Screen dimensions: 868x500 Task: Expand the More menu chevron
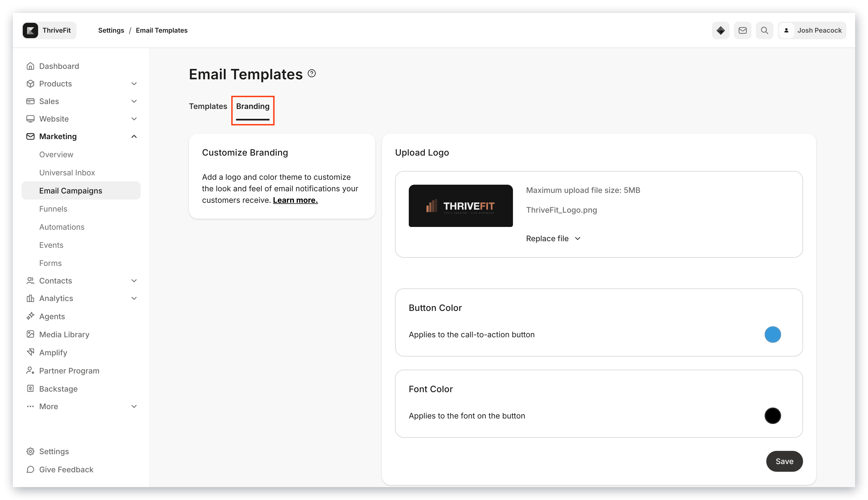[134, 406]
